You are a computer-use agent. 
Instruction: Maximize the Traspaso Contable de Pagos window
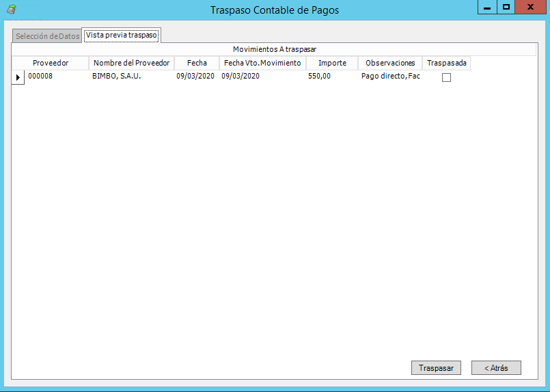(506, 8)
